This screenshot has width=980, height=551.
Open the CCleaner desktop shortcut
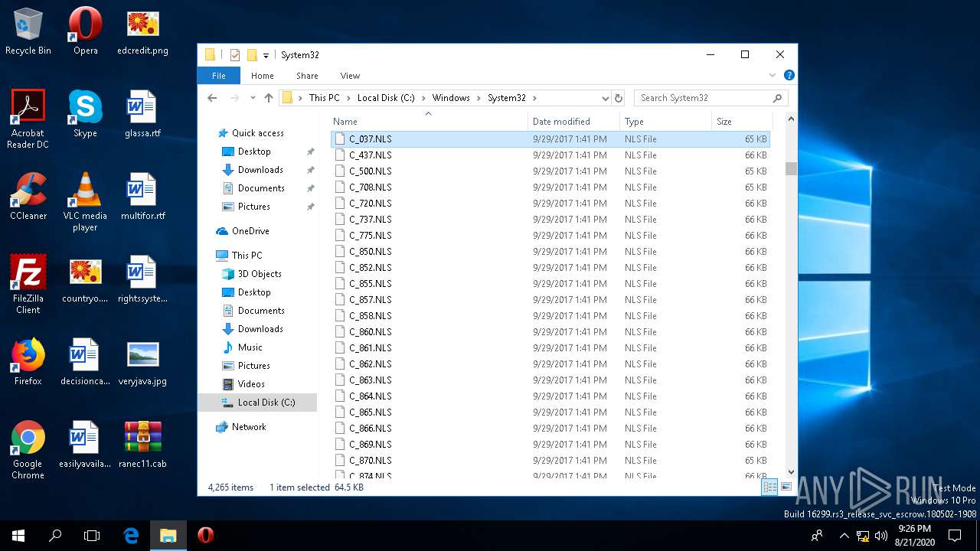pyautogui.click(x=28, y=196)
